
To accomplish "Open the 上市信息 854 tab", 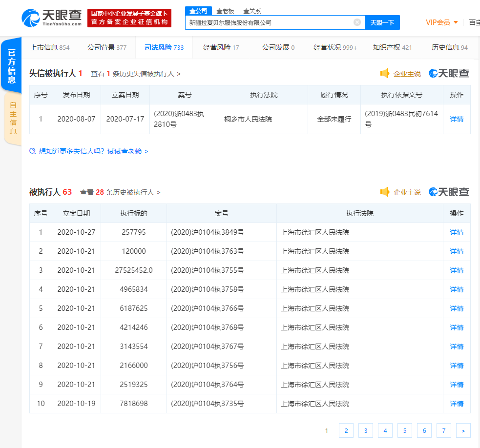I will (50, 47).
